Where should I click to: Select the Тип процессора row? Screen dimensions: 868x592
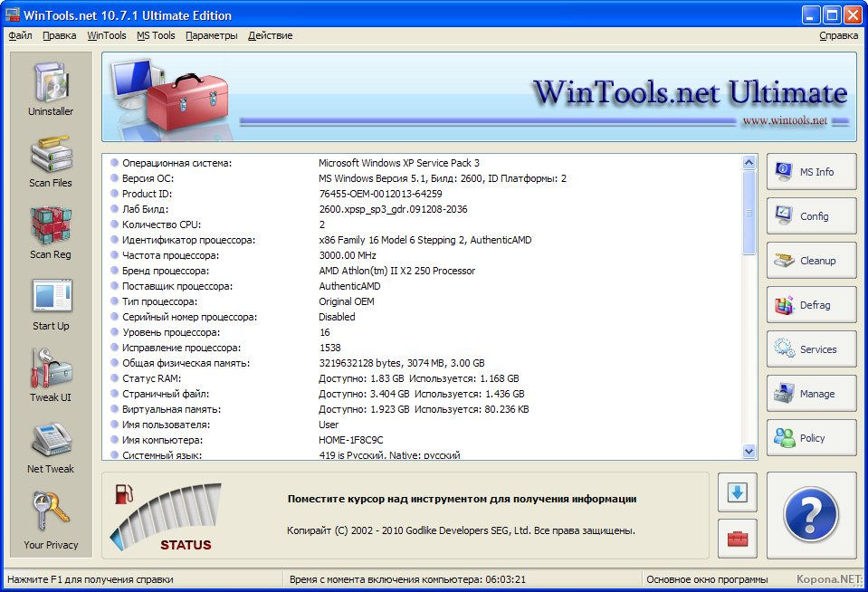tap(422, 301)
